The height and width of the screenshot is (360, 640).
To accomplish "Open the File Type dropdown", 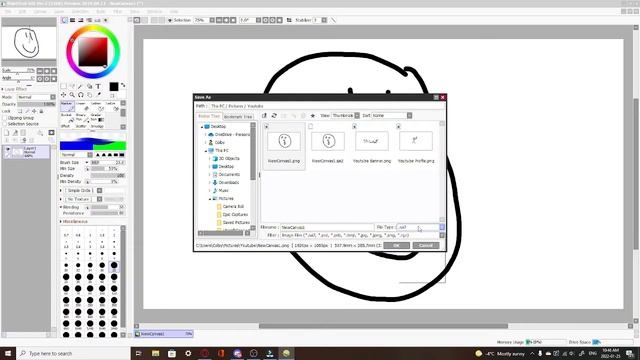I will (442, 227).
